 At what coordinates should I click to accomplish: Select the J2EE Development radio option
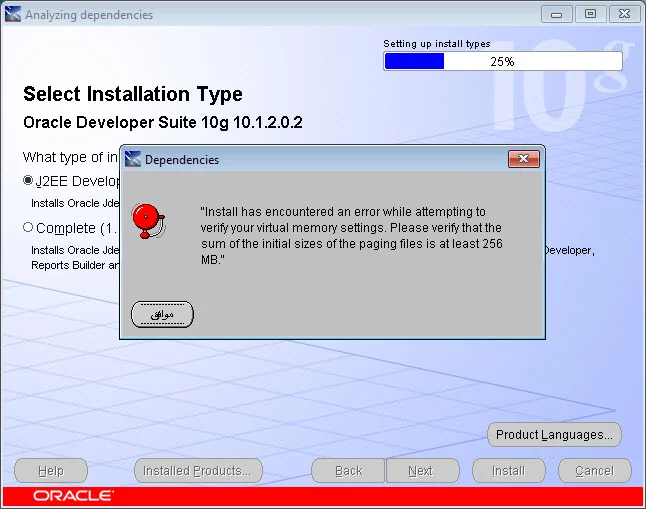[x=28, y=181]
